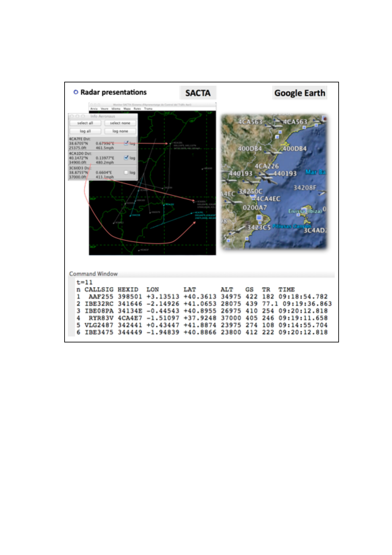Click callsign IBE3475 in the table
The height and width of the screenshot is (555, 392).
coord(99,332)
